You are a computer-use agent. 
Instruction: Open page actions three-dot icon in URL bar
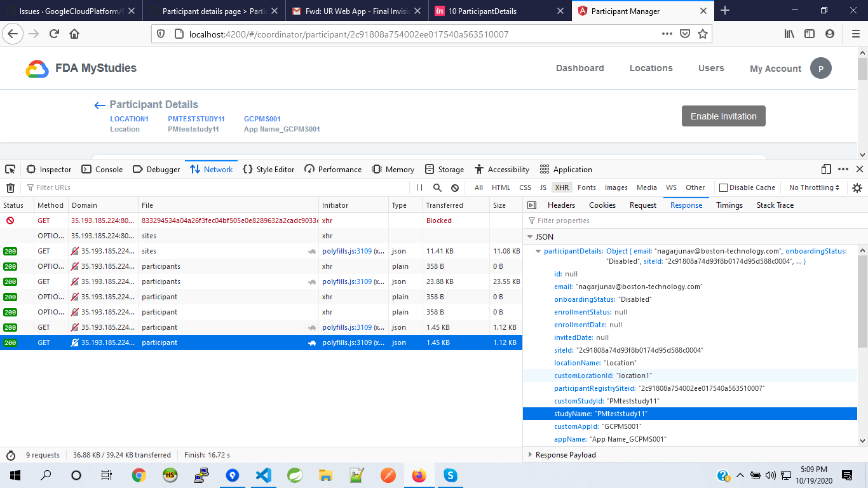667,34
